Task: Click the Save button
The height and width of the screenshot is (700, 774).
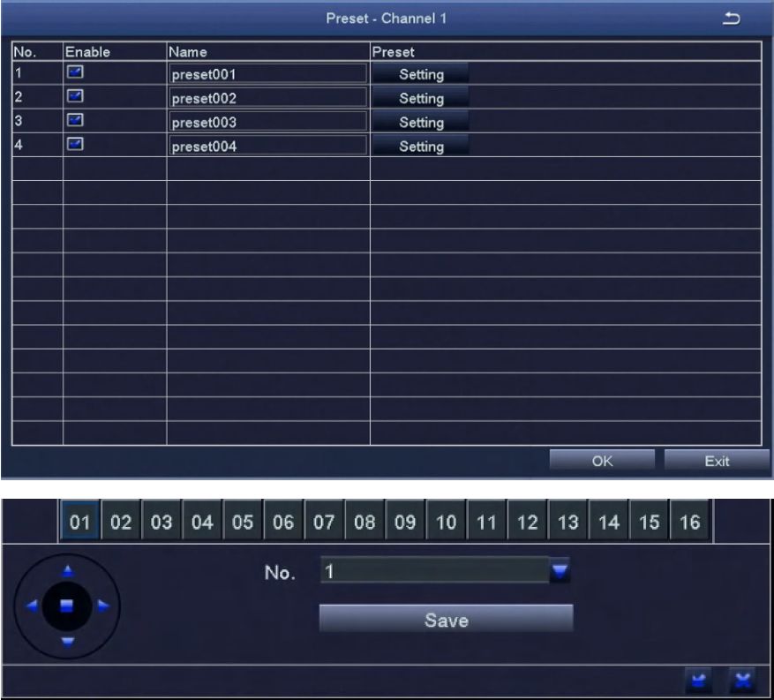Action: [446, 620]
